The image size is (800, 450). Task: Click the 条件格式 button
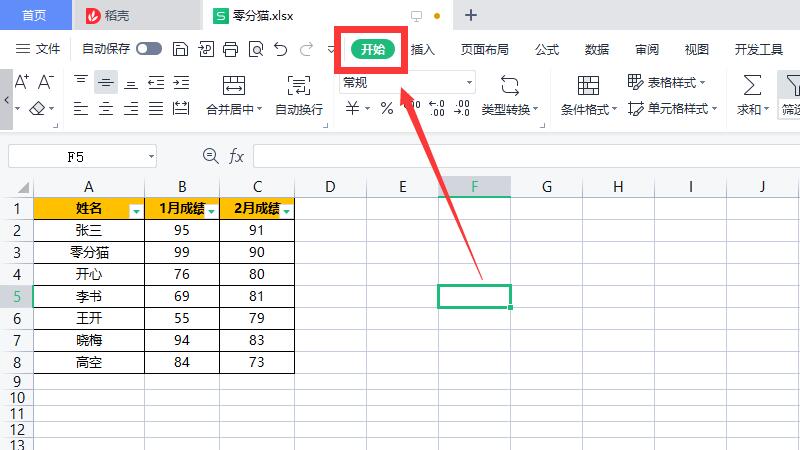[x=588, y=95]
